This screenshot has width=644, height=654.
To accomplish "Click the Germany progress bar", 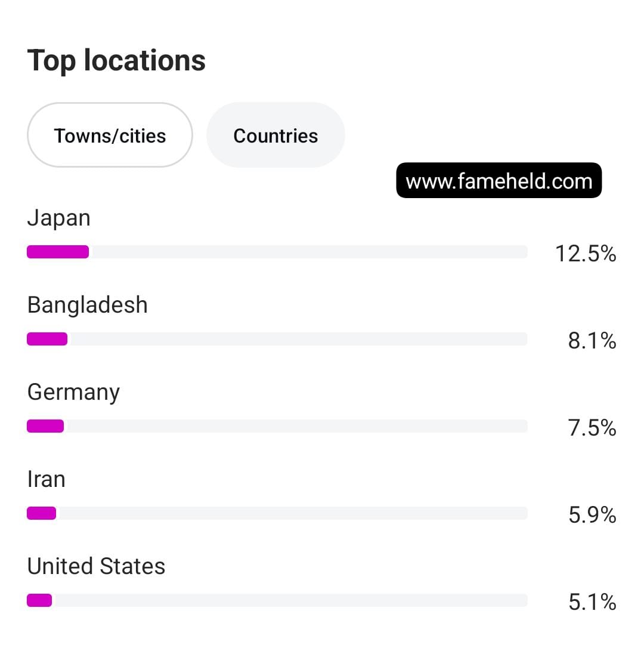I will [277, 426].
